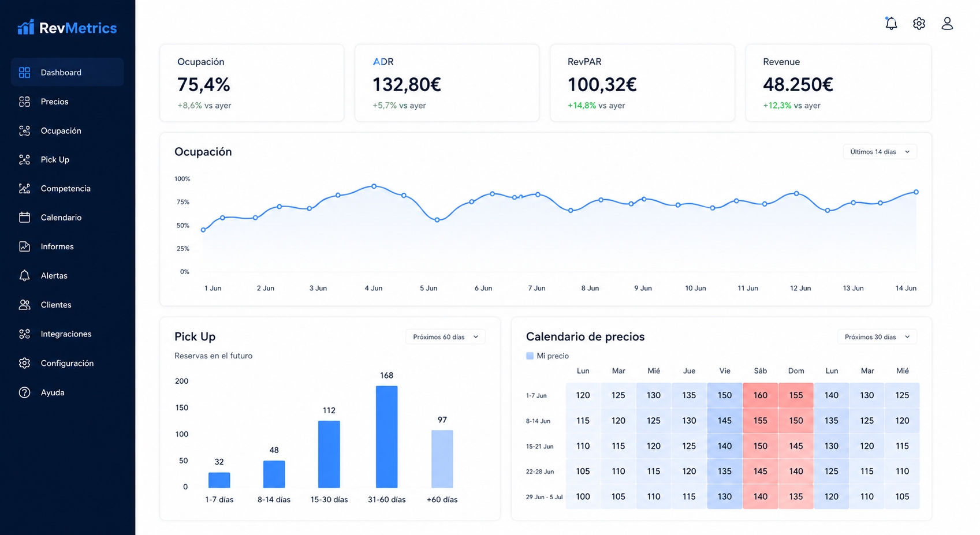Click the Configuración gear icon in sidebar
This screenshot has width=980, height=535.
[24, 363]
